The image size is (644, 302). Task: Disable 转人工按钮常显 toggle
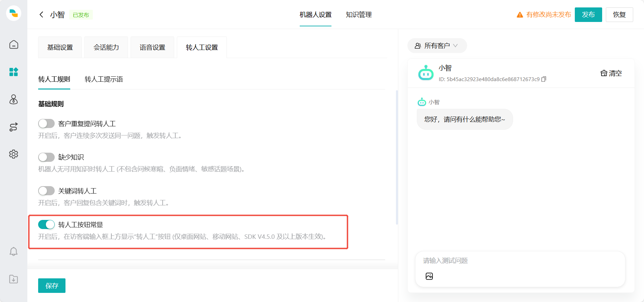pyautogui.click(x=46, y=225)
